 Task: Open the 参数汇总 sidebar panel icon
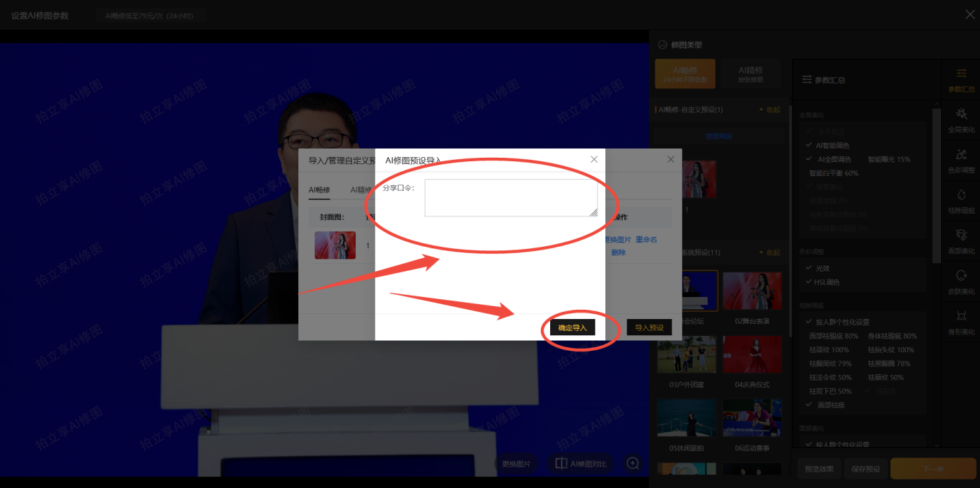[x=961, y=80]
